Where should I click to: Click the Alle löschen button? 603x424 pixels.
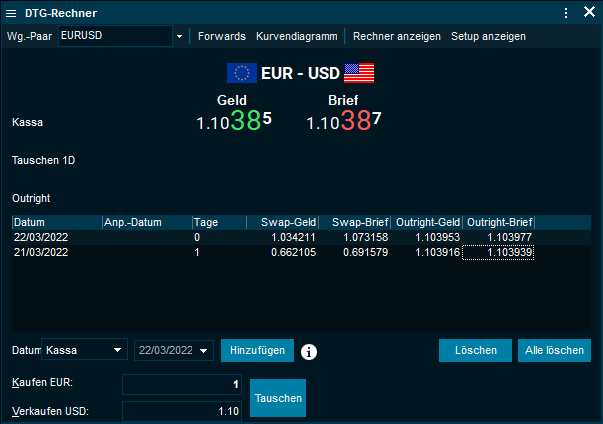pyautogui.click(x=554, y=350)
